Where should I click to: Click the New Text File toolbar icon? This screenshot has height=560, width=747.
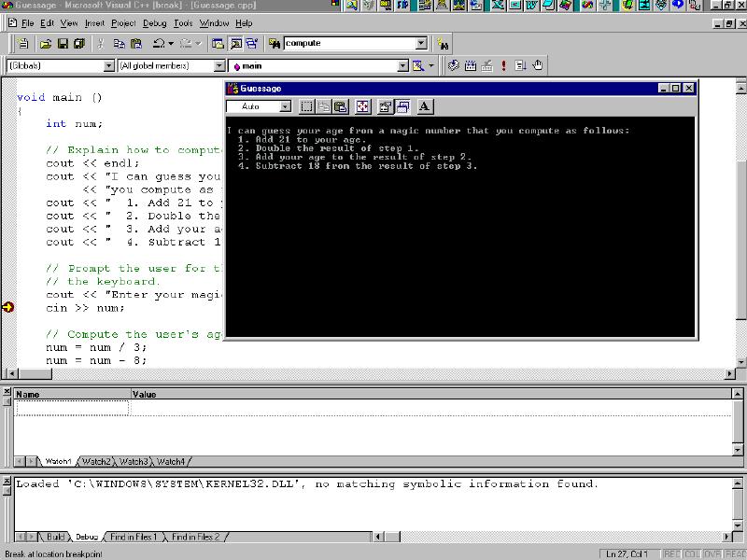[22, 44]
